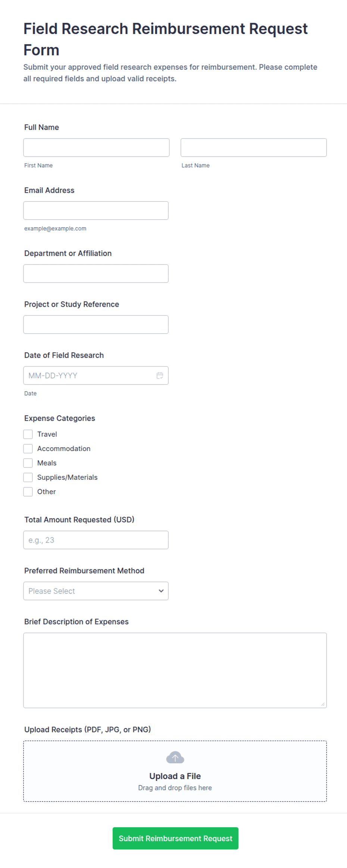The image size is (347, 868).
Task: Select the Supplies/Materials checkbox
Action: [28, 477]
